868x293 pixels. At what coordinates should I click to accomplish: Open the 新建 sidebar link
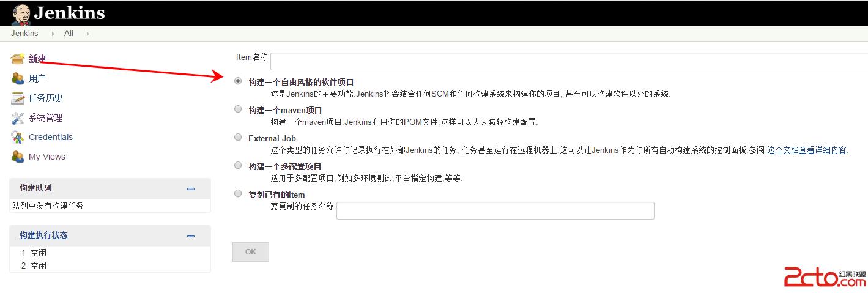[x=37, y=59]
